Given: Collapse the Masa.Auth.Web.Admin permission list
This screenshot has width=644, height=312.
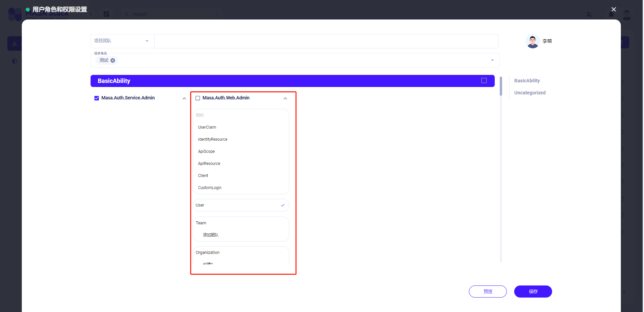Looking at the screenshot, I should coord(285,98).
